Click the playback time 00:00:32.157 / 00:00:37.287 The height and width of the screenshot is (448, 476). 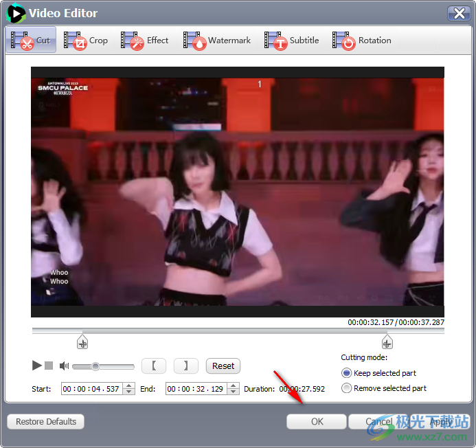click(x=396, y=322)
